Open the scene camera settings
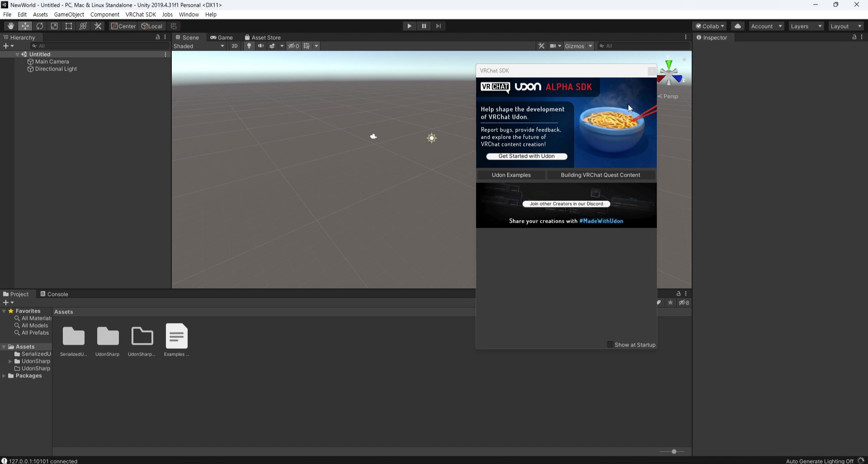 pos(555,46)
